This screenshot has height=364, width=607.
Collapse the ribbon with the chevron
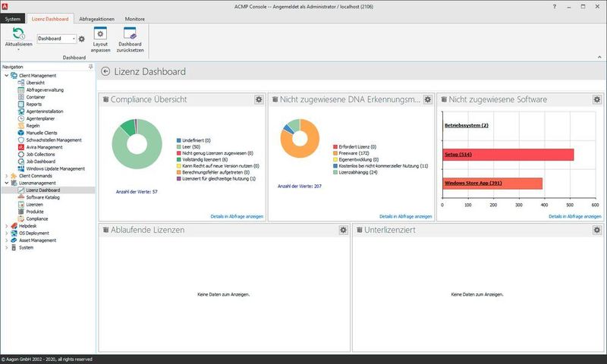tap(599, 57)
